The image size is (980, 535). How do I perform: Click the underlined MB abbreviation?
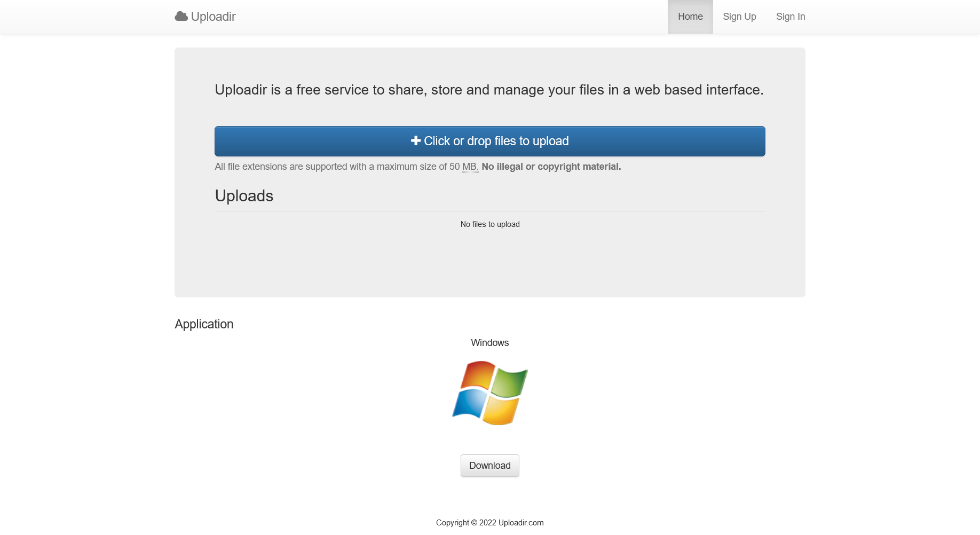click(470, 167)
